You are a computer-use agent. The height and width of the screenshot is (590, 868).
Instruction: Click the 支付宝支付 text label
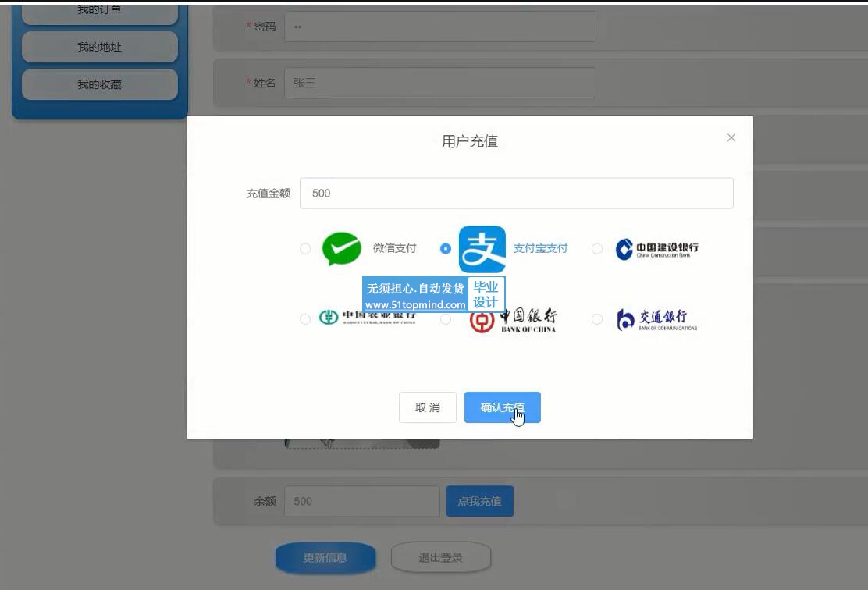tap(540, 248)
